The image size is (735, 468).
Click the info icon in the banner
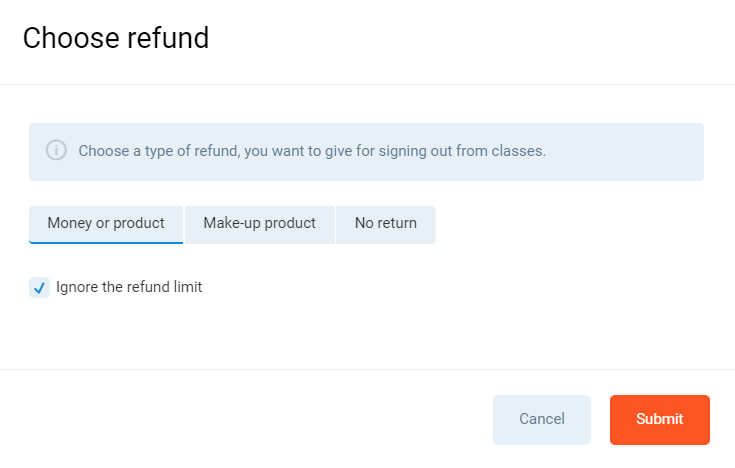click(x=57, y=151)
